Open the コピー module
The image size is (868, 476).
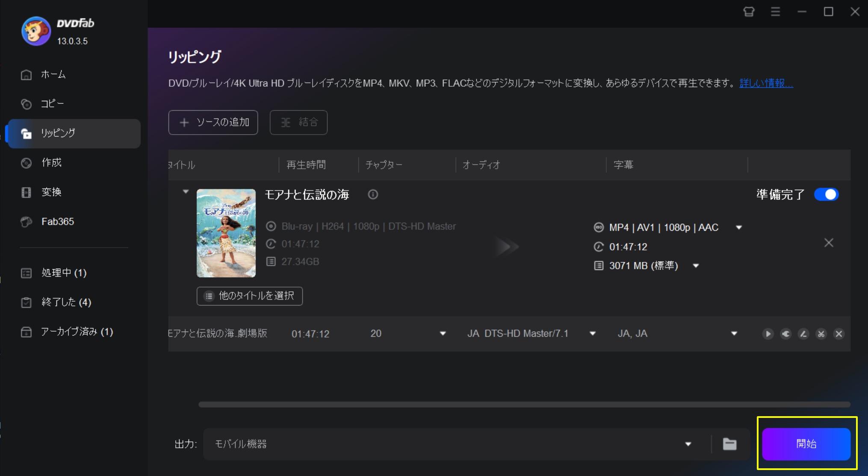pyautogui.click(x=74, y=104)
